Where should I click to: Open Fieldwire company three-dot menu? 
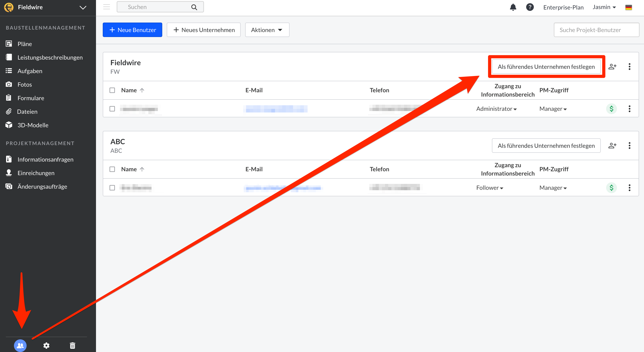[630, 67]
